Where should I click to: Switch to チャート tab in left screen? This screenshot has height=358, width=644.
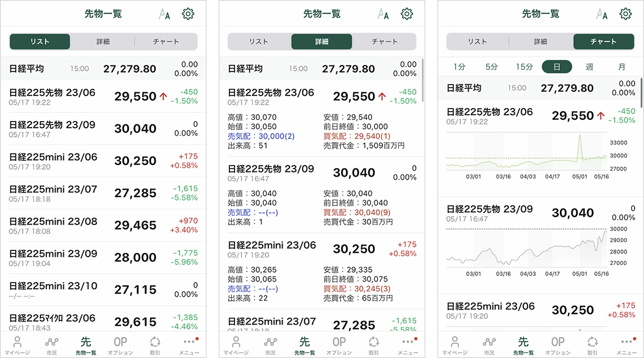[x=166, y=42]
